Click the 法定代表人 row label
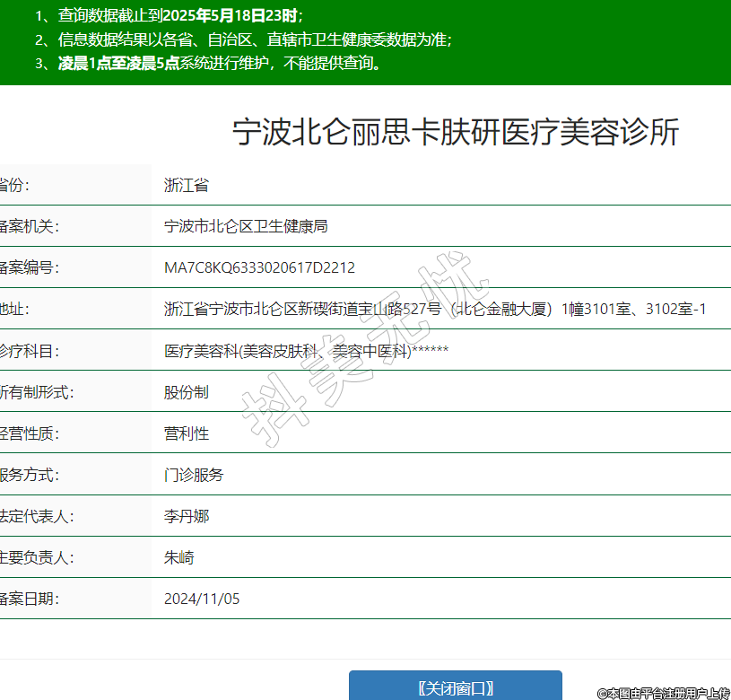This screenshot has width=731, height=700. [x=36, y=516]
